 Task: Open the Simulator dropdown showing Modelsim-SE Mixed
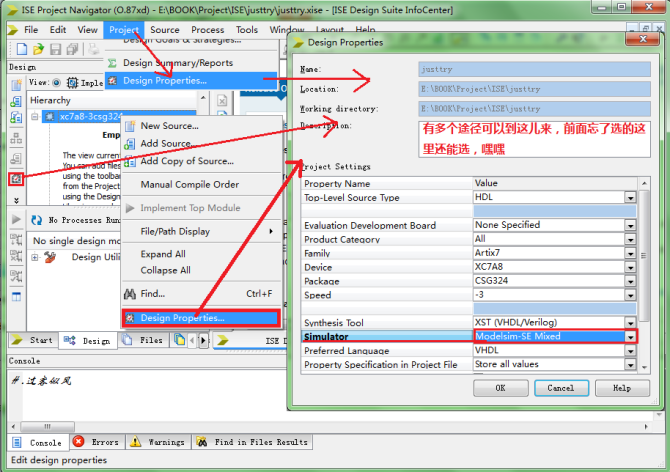point(630,337)
